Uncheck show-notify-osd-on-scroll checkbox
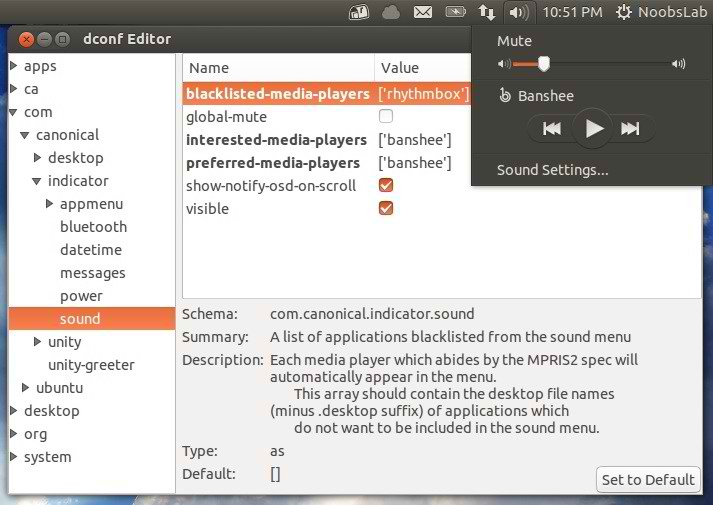The height and width of the screenshot is (505, 713). point(386,185)
